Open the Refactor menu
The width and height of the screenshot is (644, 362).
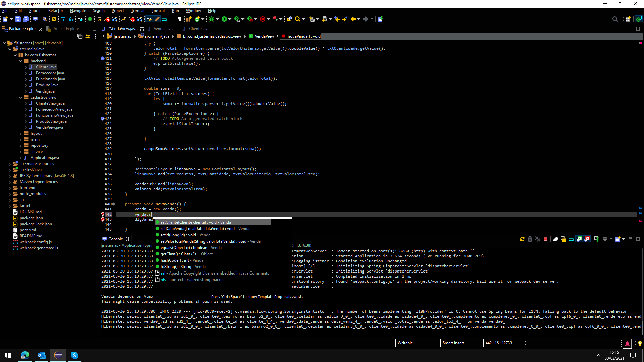(x=55, y=11)
